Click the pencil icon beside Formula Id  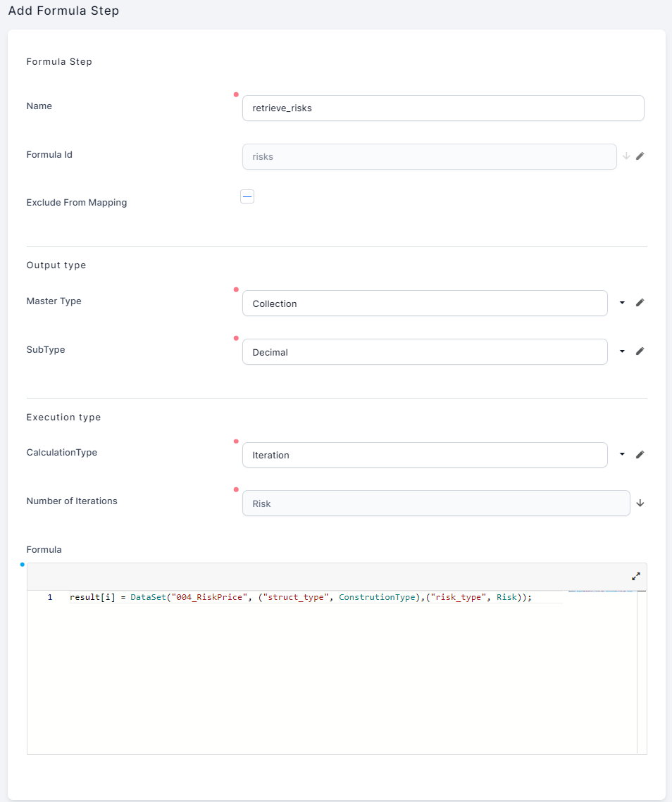[x=640, y=156]
